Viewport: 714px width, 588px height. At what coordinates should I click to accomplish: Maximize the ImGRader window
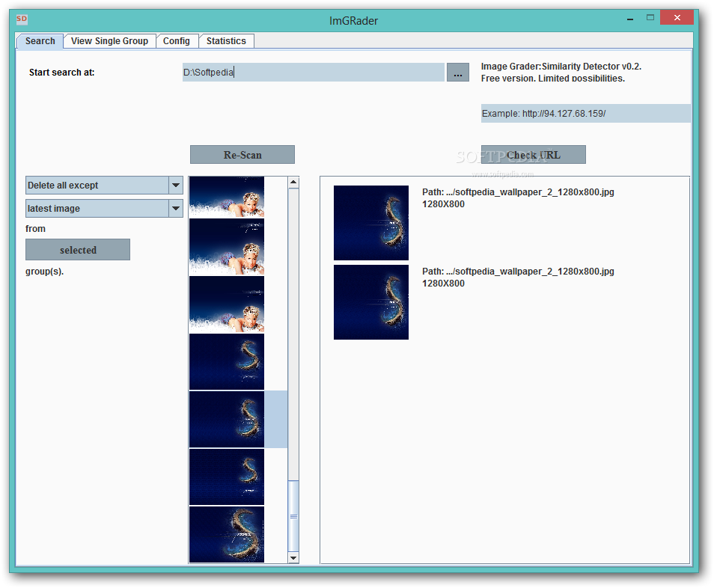tap(650, 18)
